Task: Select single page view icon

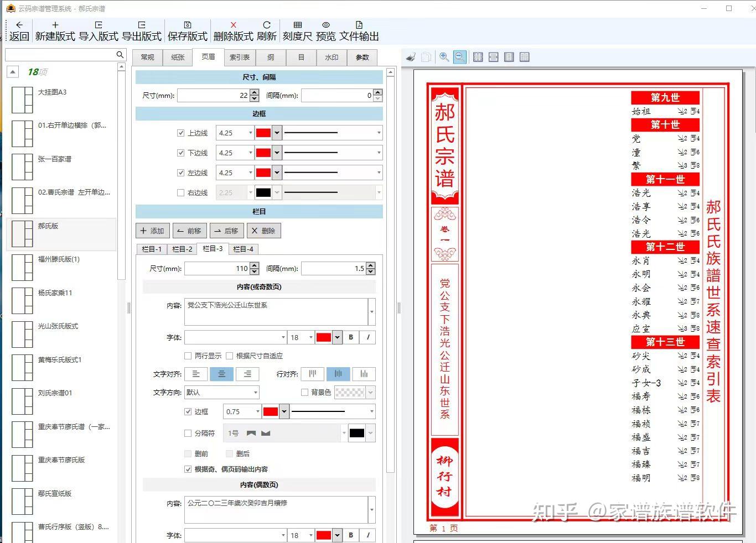Action: 509,57
